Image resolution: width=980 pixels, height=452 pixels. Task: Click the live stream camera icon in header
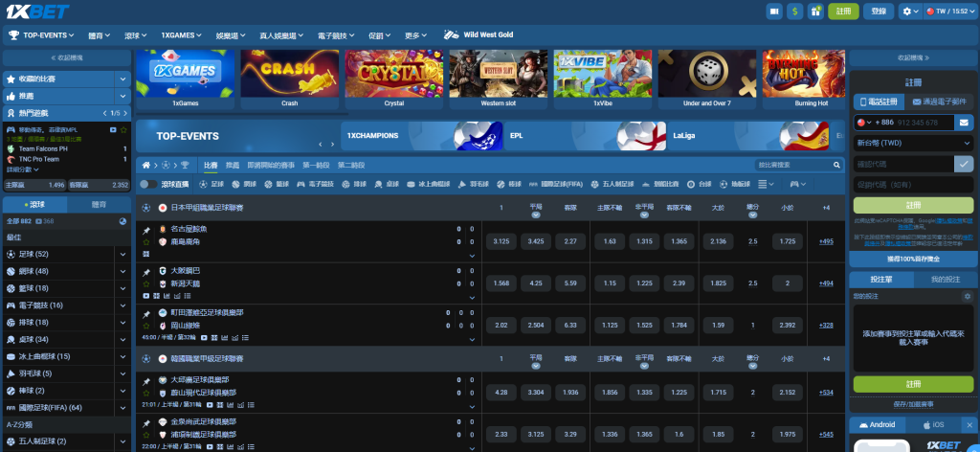point(774,11)
